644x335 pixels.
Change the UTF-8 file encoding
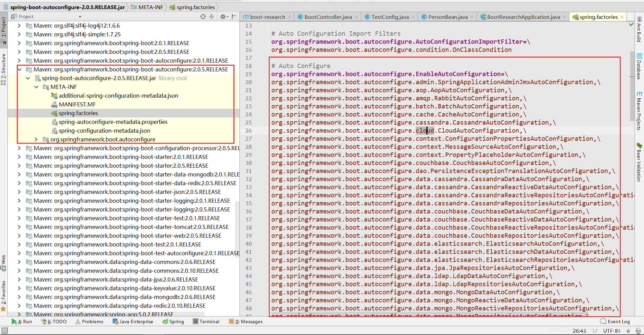tap(612, 331)
